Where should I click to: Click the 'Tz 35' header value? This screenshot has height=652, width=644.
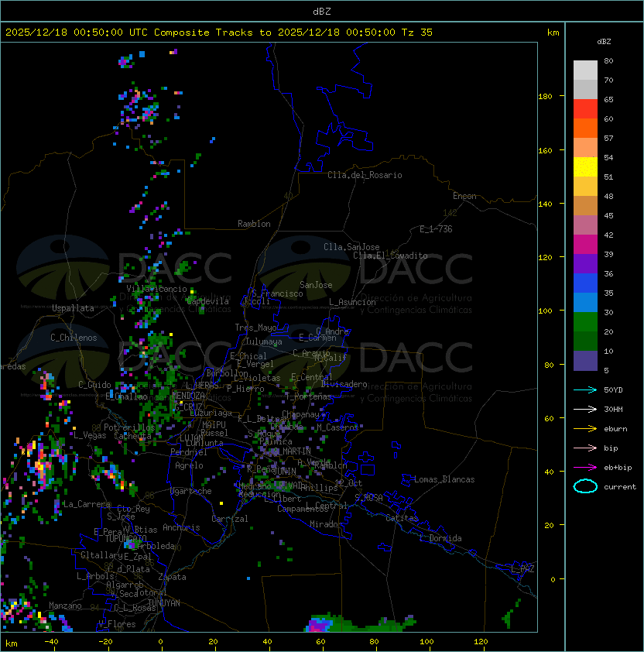(x=417, y=32)
